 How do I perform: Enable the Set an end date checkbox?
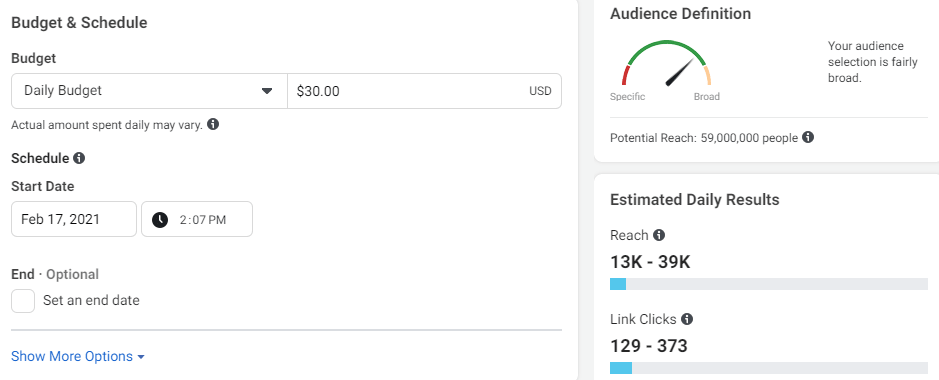click(x=23, y=300)
